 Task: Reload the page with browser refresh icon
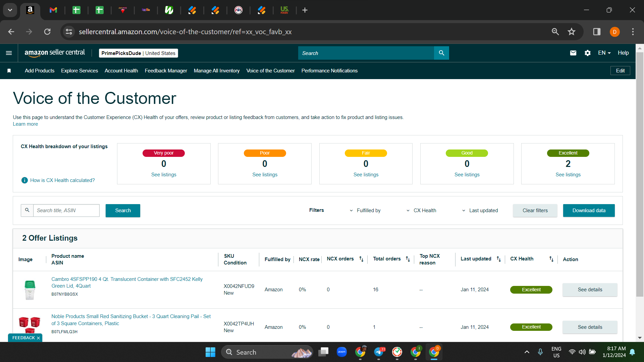click(x=47, y=32)
